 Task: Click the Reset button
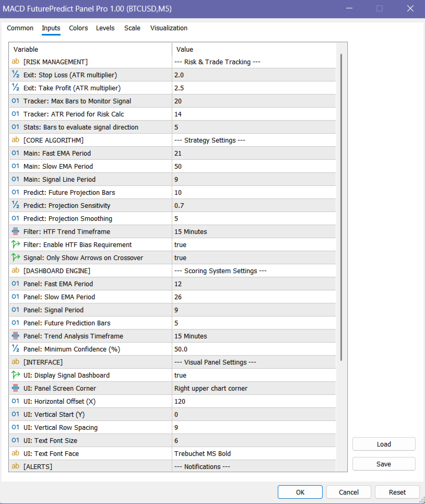click(x=397, y=492)
